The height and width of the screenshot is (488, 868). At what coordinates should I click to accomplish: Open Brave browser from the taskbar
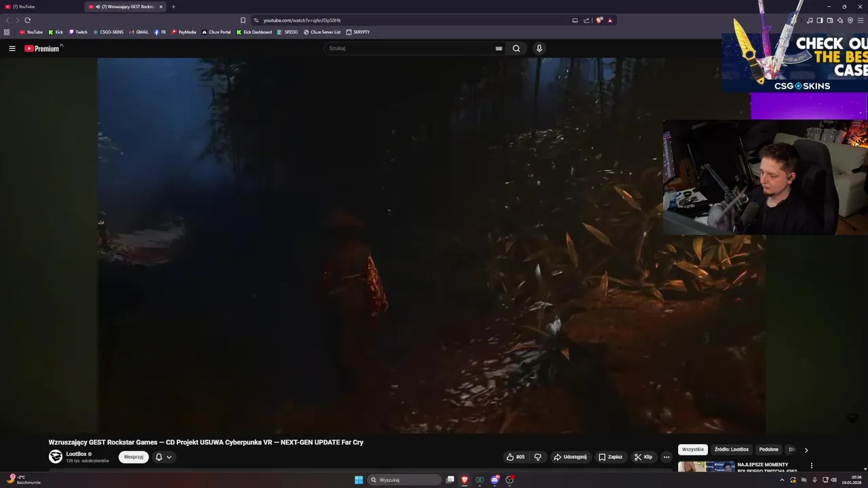(465, 480)
